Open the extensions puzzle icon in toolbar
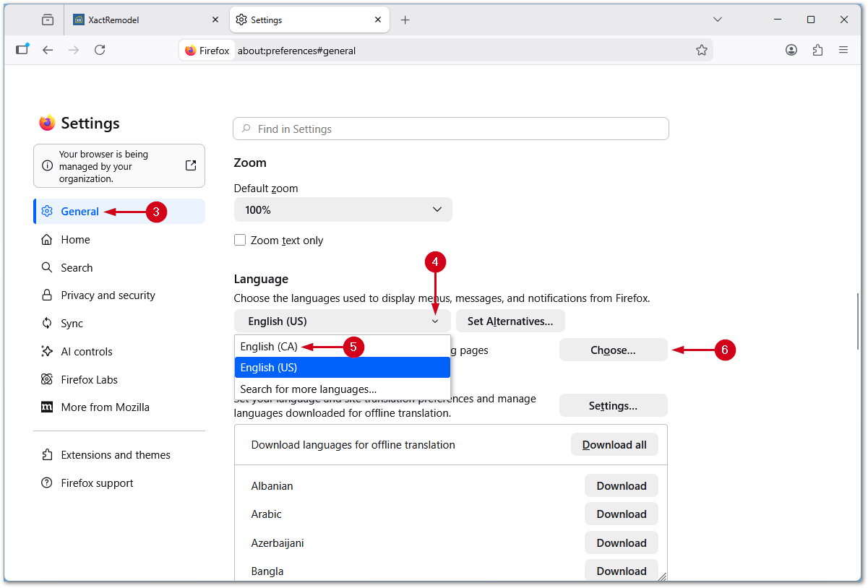This screenshot has height=588, width=868. [817, 50]
